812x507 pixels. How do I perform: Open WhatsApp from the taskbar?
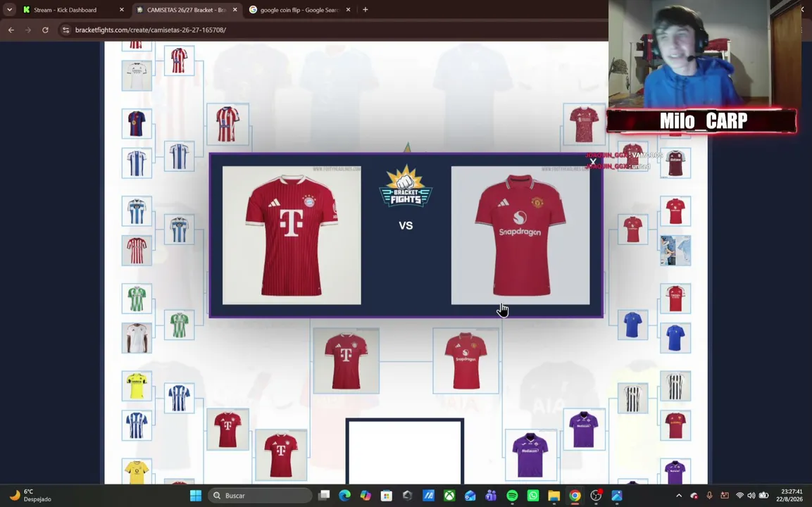tap(533, 496)
